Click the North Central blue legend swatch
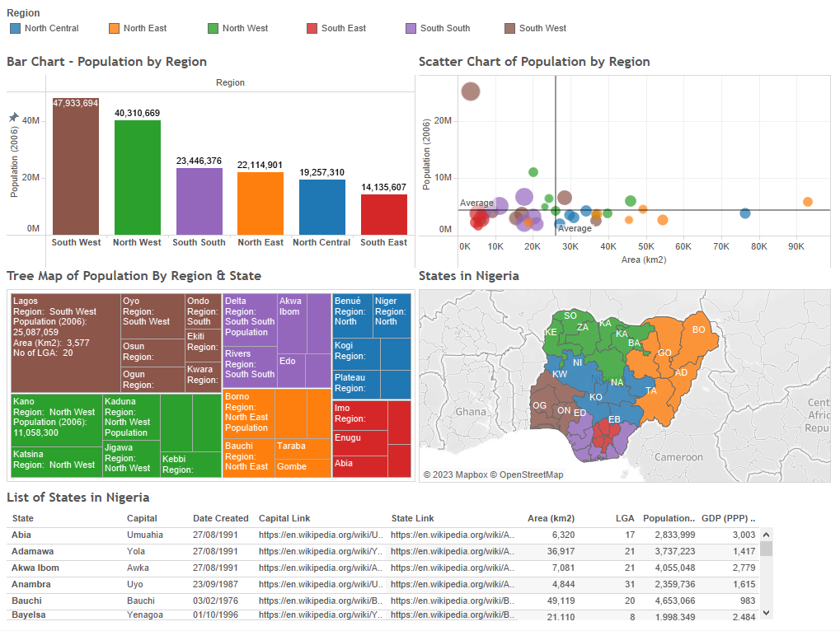The width and height of the screenshot is (840, 631). pyautogui.click(x=16, y=28)
